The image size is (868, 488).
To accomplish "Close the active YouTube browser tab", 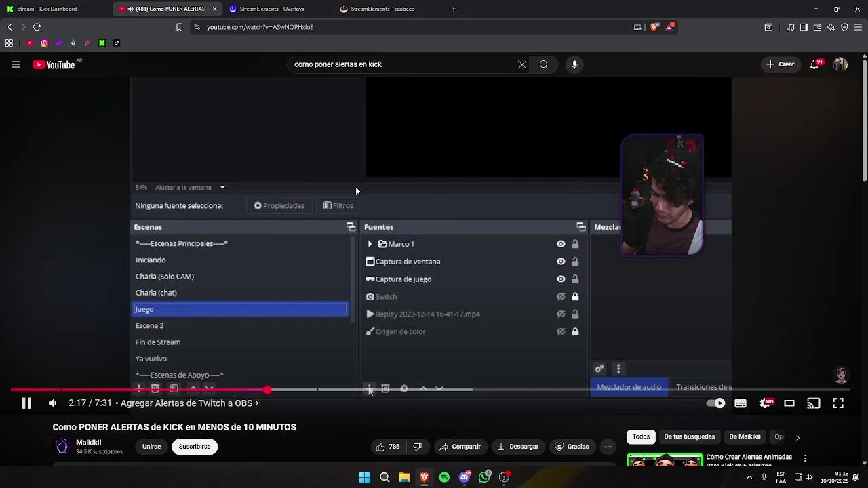I will tap(214, 9).
